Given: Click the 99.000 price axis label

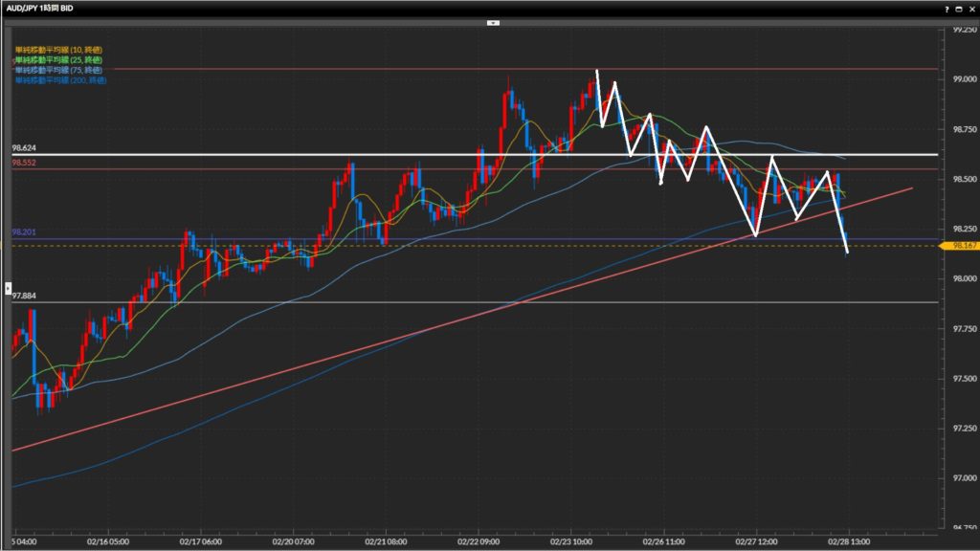Looking at the screenshot, I should (x=963, y=79).
